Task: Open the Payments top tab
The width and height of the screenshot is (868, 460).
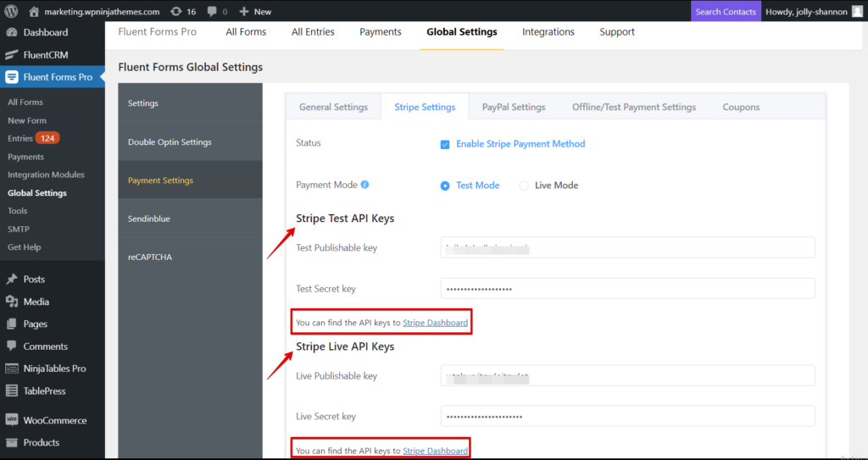Action: (381, 32)
